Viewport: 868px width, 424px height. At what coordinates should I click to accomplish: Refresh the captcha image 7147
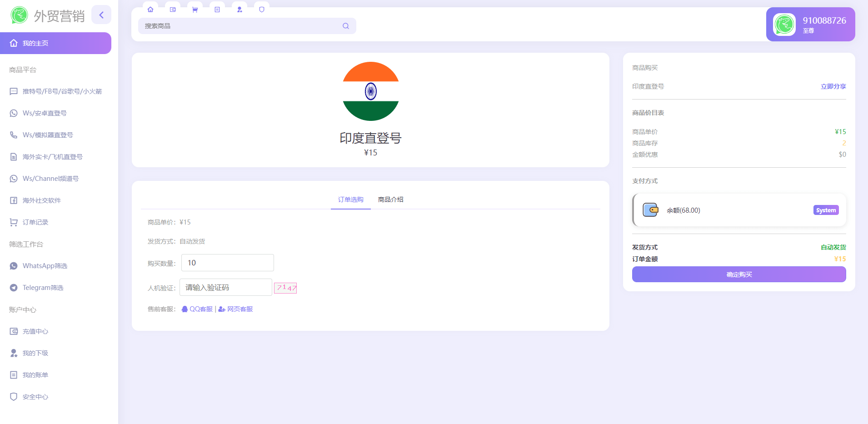[x=285, y=288]
